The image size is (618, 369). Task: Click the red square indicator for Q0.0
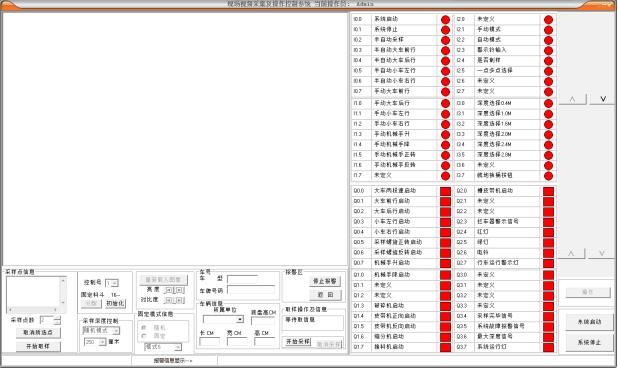[x=445, y=191]
